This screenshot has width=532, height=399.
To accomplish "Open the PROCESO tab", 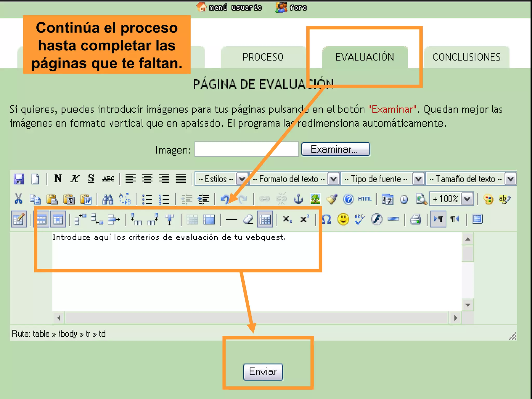I will 263,57.
